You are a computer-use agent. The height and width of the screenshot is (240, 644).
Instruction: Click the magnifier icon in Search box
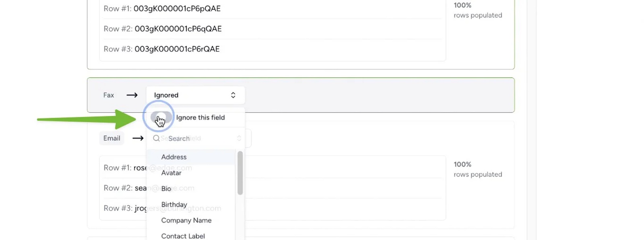click(x=156, y=138)
